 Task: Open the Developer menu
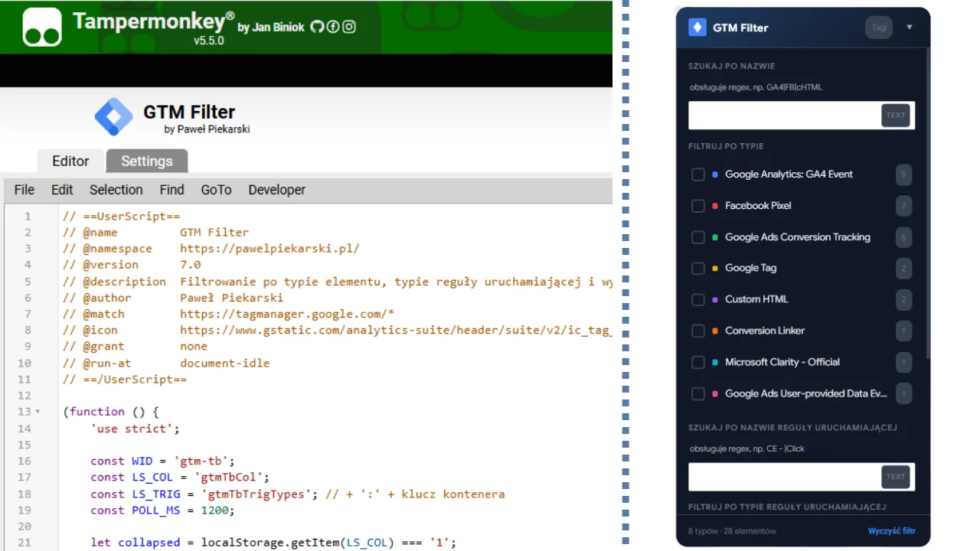point(276,190)
